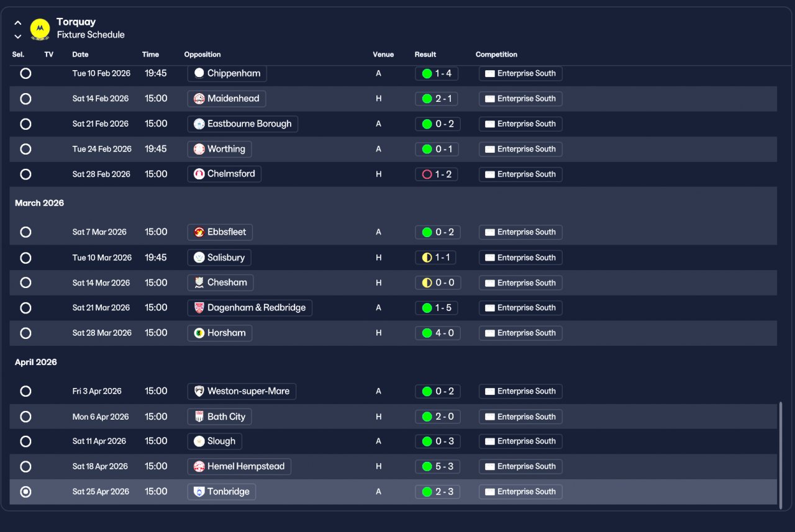Image resolution: width=795 pixels, height=532 pixels.
Task: Sort fixtures by the Date column header
Action: (80, 55)
